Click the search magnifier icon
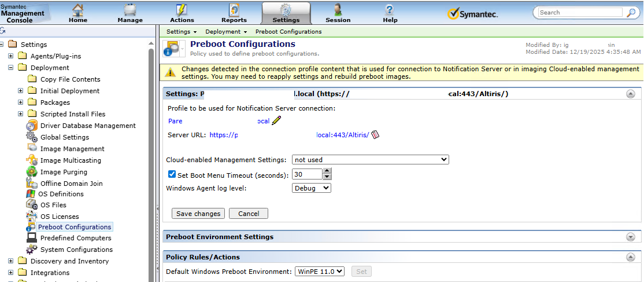 click(x=631, y=13)
